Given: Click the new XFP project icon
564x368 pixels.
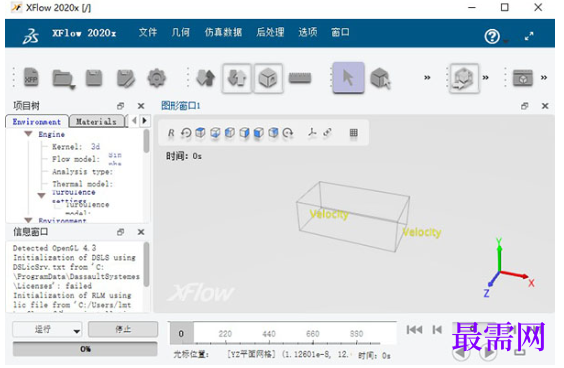Looking at the screenshot, I should [31, 78].
